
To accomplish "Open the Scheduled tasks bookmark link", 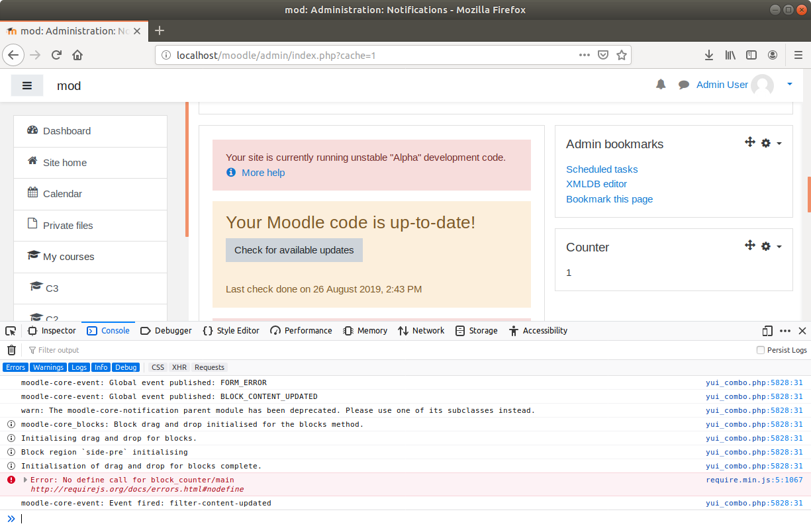I will [x=602, y=169].
